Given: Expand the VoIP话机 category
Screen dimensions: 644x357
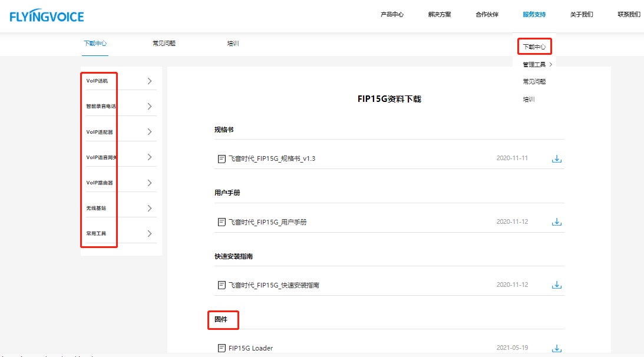Looking at the screenshot, I should pyautogui.click(x=150, y=81).
